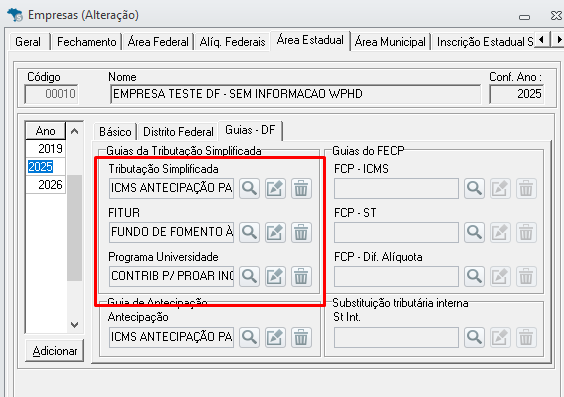Search guide for Tributação Simplificada
The image size is (564, 397).
click(249, 188)
